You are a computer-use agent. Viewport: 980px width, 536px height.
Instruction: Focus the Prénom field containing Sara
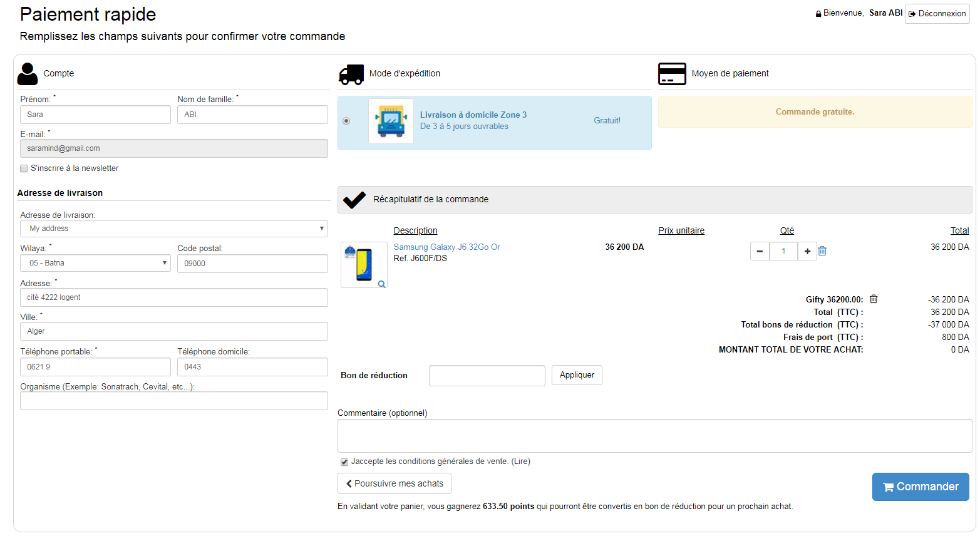click(95, 115)
